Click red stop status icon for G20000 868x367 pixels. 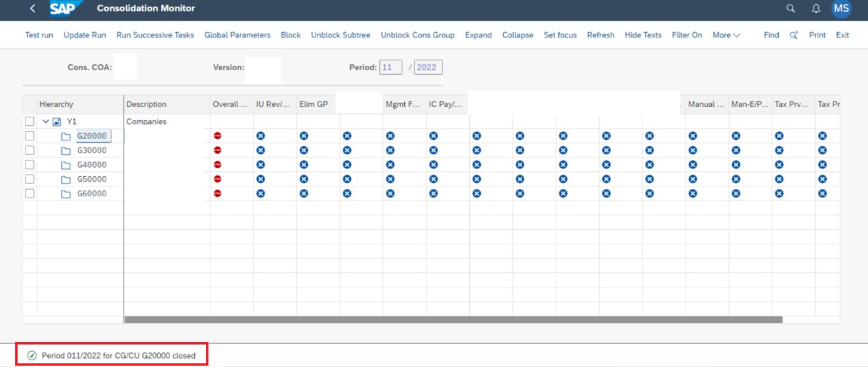point(218,136)
